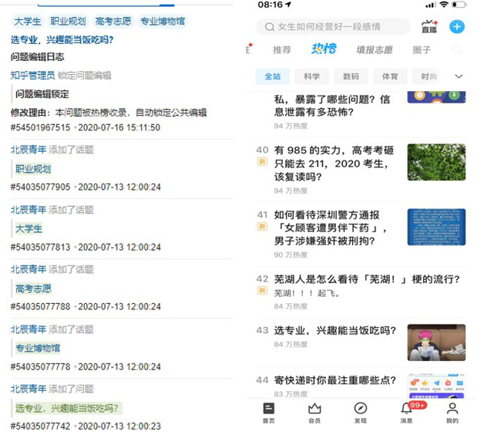504x435 pixels.
Task: Click log id #54035077905
Action: tap(41, 187)
